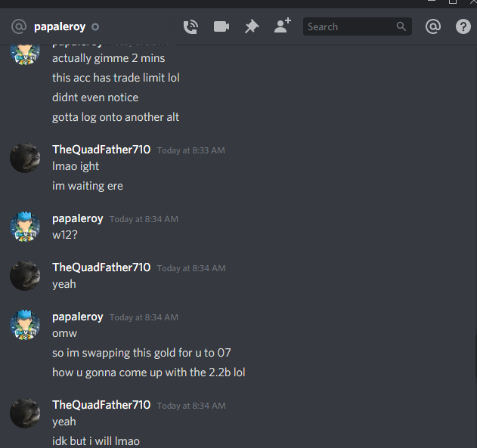The width and height of the screenshot is (477, 448).
Task: Open the mentions inbox icon
Action: 433,26
